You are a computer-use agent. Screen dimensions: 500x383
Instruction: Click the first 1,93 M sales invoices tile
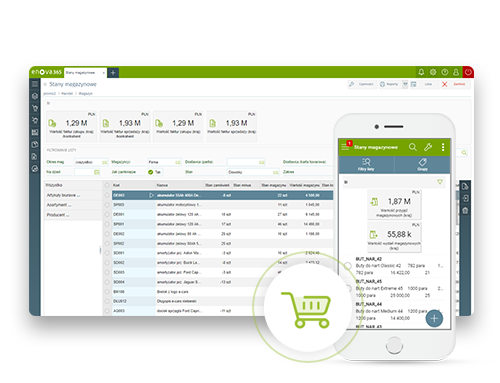point(125,127)
